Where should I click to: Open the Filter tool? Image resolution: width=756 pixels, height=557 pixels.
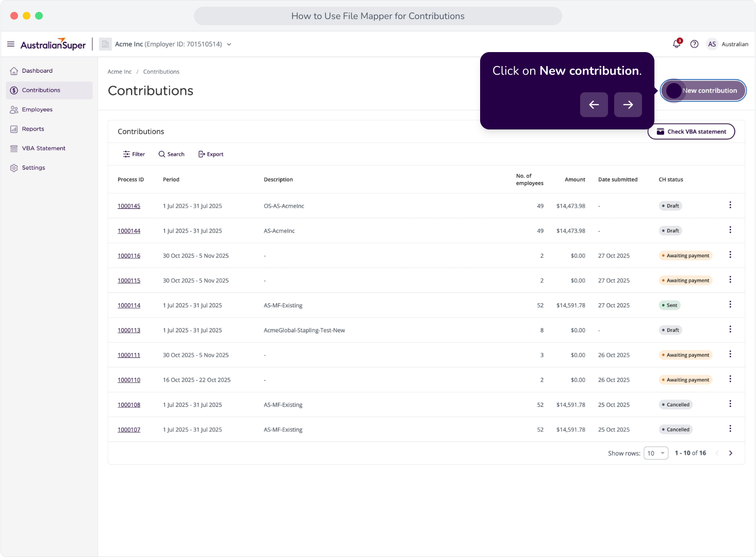tap(134, 154)
